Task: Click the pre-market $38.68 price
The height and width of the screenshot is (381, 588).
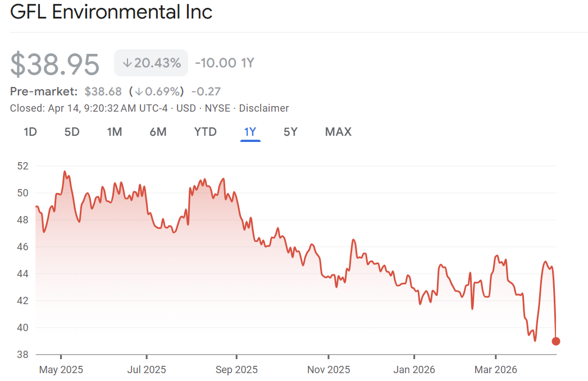Action: pos(103,91)
